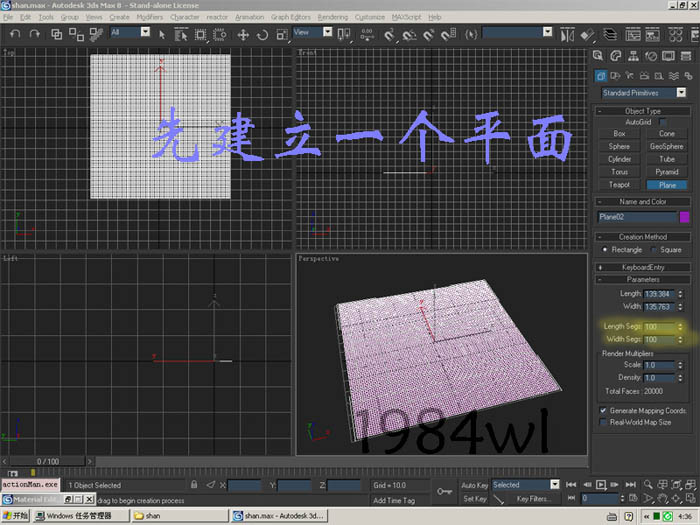Select the Square creation method
Viewport: 700px width, 525px height.
[654, 250]
